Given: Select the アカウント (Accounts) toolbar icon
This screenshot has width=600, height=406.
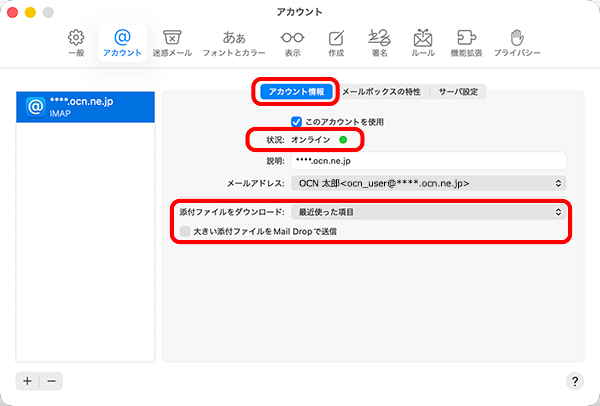Looking at the screenshot, I should [x=122, y=42].
